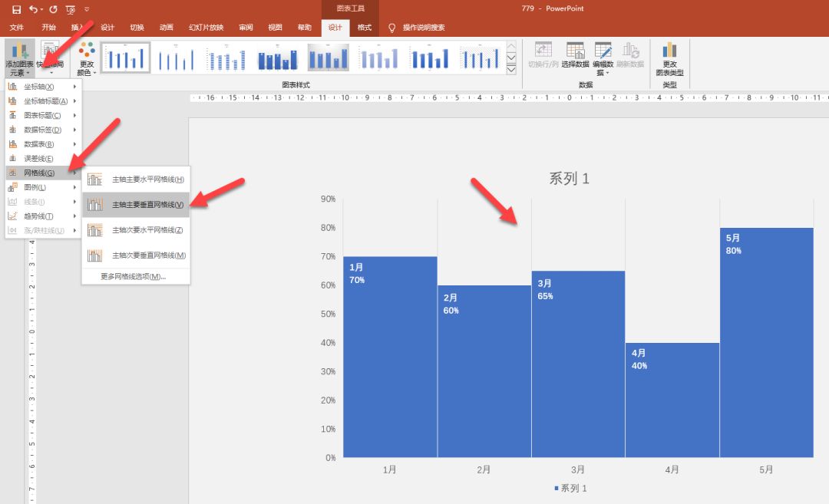Select the 5月 80% data label
Viewport: 829px width, 504px height.
[733, 244]
